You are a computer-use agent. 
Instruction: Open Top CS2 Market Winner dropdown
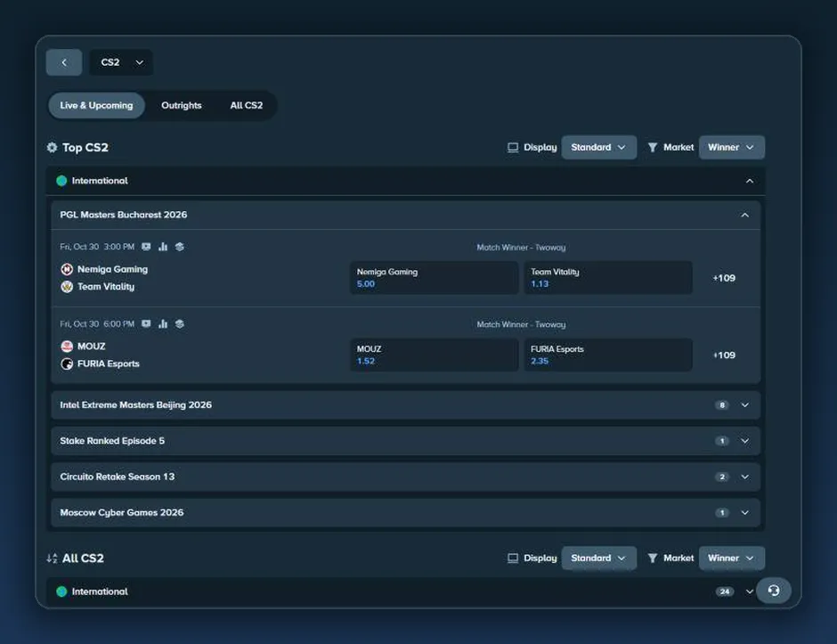coord(731,147)
